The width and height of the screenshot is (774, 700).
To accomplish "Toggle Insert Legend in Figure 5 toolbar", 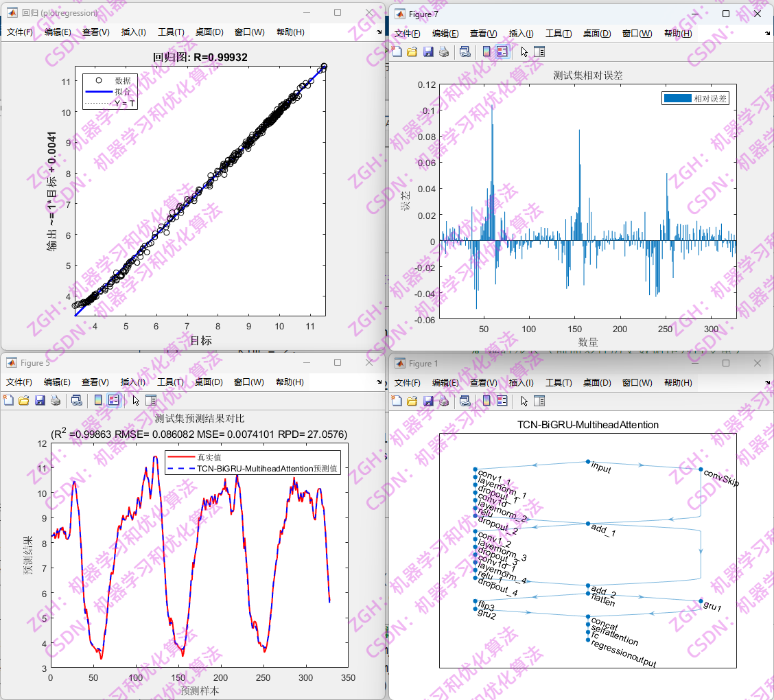I will (x=113, y=400).
